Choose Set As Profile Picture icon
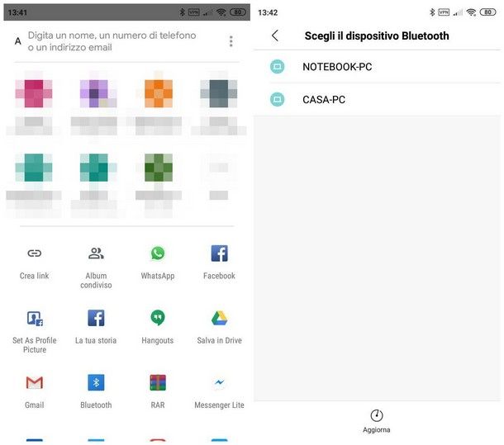504x445 pixels. (x=35, y=319)
